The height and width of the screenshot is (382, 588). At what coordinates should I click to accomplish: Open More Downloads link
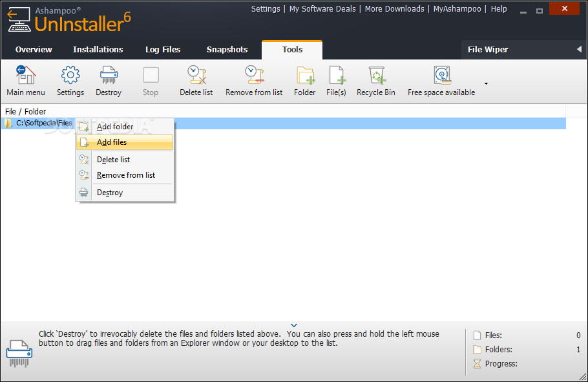(x=395, y=9)
